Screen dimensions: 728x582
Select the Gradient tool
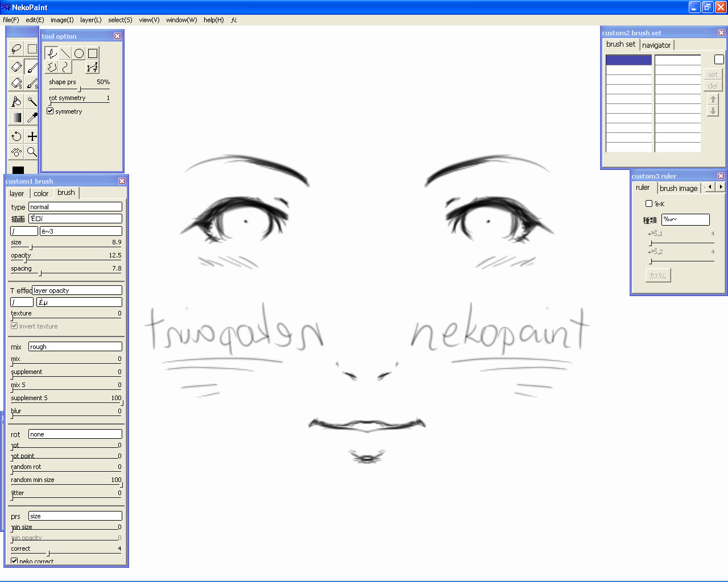pos(16,118)
